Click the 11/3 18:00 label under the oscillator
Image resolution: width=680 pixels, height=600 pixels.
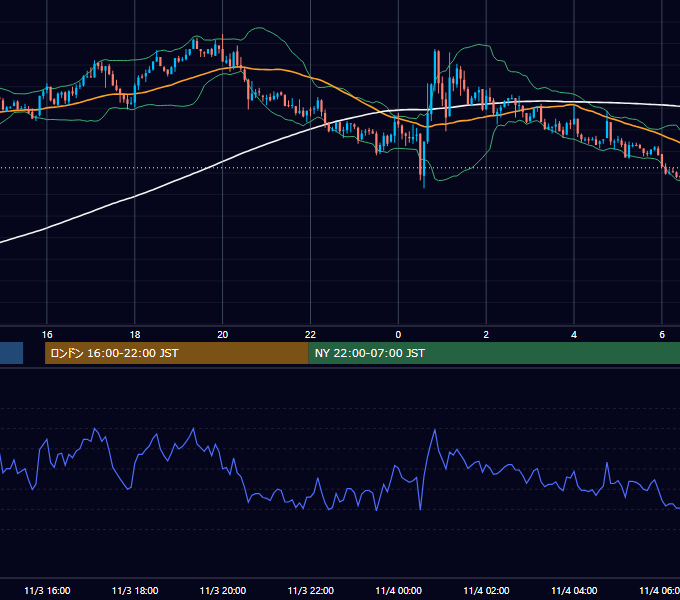tap(135, 590)
